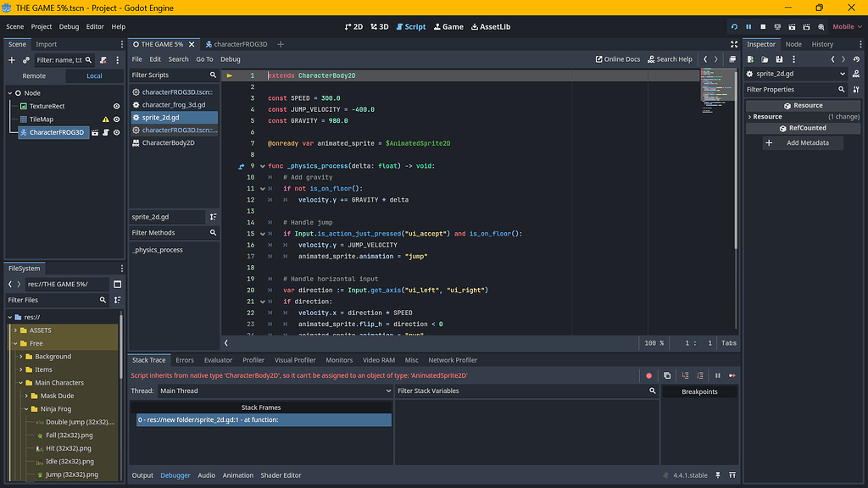Pause the running project

[x=748, y=26]
